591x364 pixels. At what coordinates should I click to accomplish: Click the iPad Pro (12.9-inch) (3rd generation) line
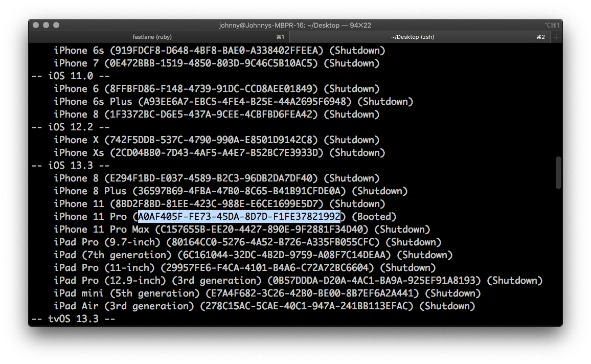298,281
